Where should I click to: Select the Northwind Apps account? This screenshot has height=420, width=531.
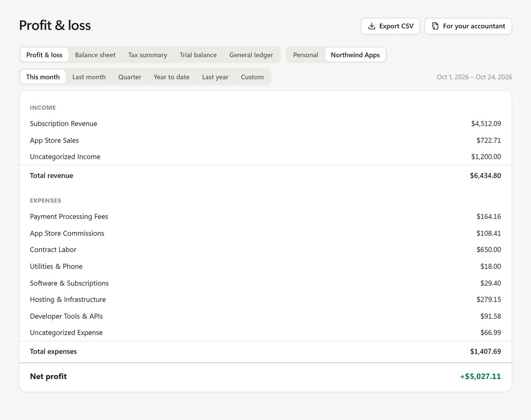tap(355, 55)
